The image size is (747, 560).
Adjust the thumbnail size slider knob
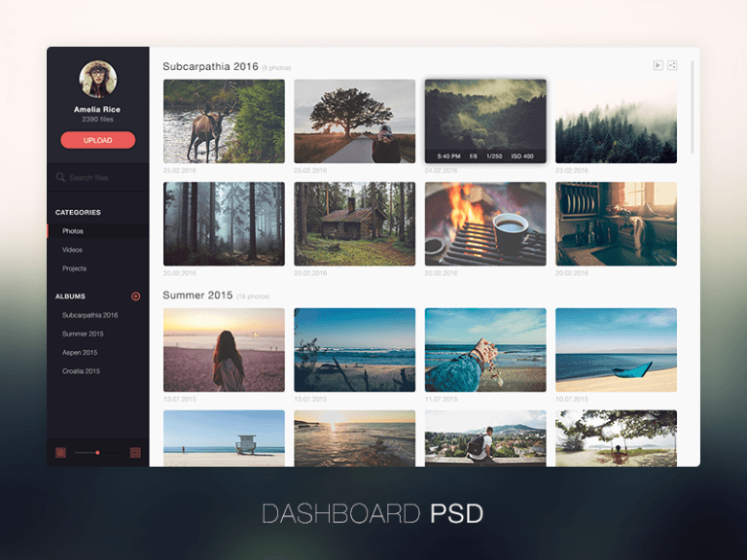[x=97, y=452]
